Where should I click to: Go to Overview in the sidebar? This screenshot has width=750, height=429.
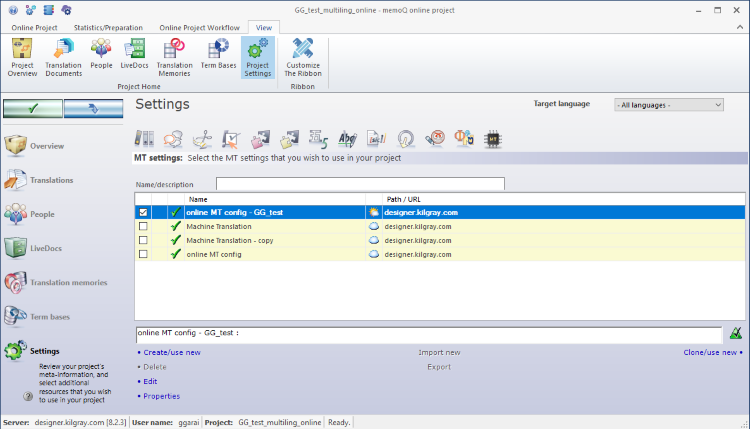click(x=35, y=146)
